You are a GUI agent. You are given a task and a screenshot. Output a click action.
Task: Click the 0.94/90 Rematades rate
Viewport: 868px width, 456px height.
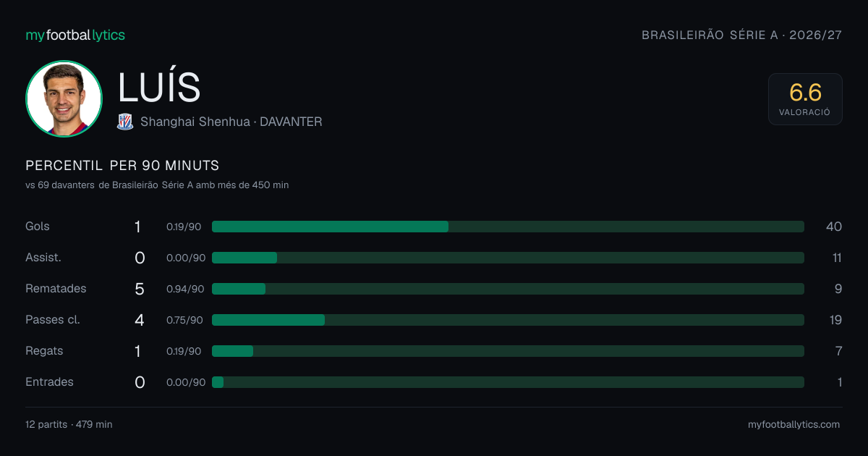coord(185,289)
